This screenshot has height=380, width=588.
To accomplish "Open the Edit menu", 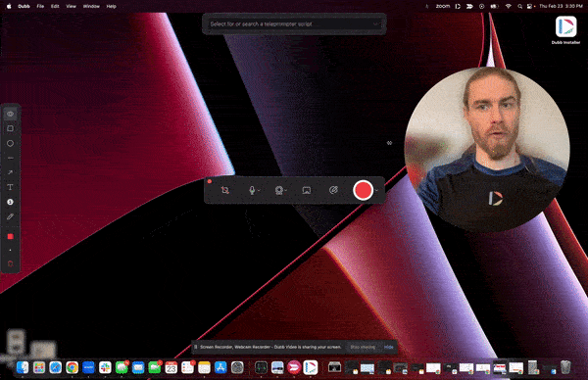I will pos(55,6).
